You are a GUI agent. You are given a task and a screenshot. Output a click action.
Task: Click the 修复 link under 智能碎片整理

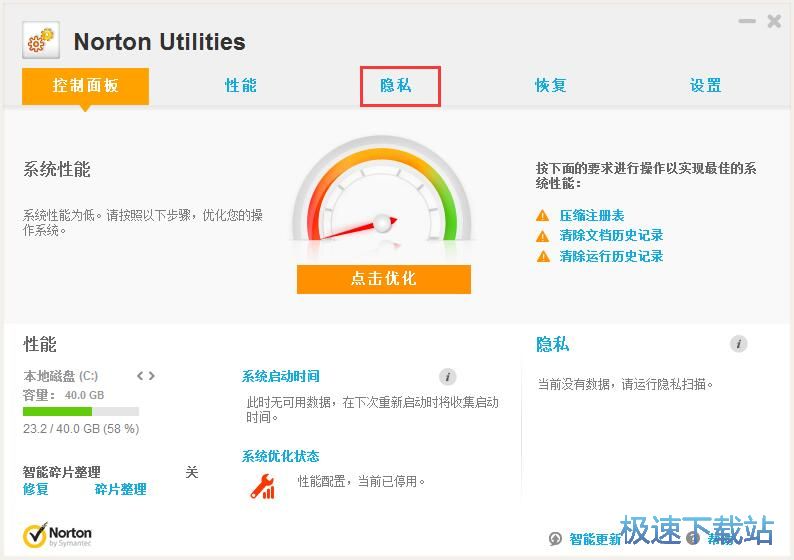[36, 489]
